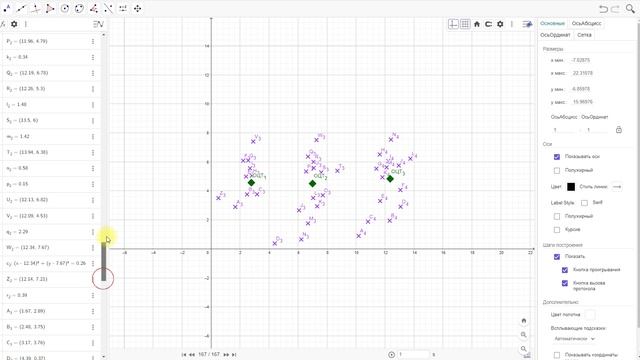Screen dimensions: 640x360
Task: Uncheck Показать under Шаги построения
Action: 557,256
